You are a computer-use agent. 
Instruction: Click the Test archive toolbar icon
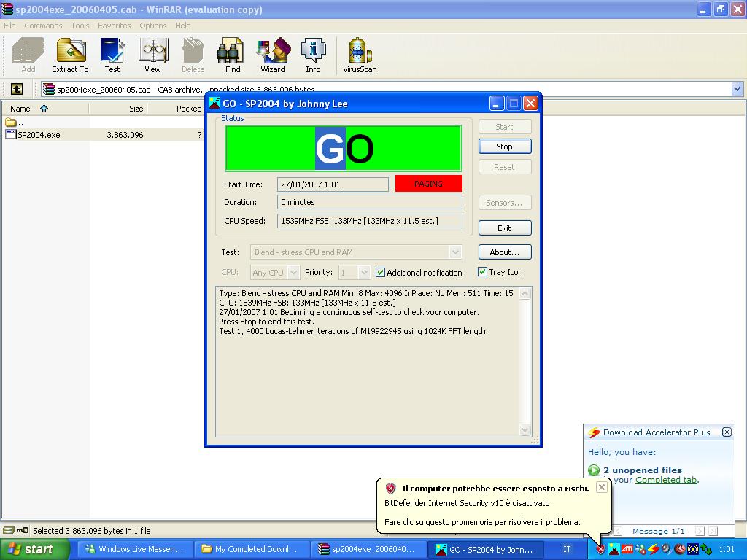(x=112, y=56)
